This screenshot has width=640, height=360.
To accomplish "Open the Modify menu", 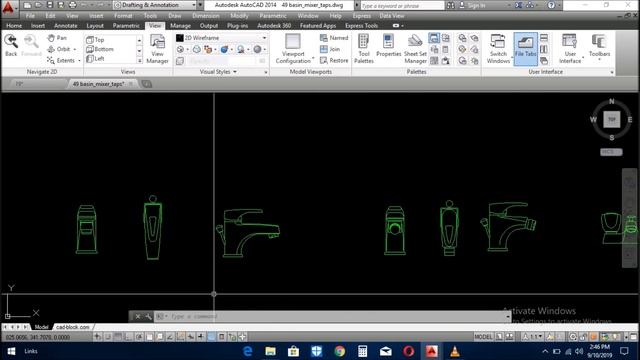I will pos(239,16).
